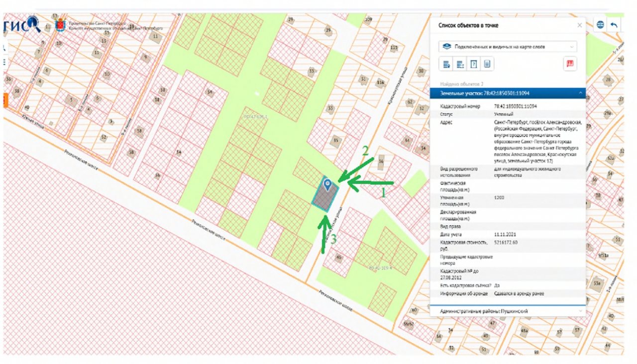Viewport: 637px width, 364px height.
Task: Click the blue location pin on the map
Action: [327, 185]
